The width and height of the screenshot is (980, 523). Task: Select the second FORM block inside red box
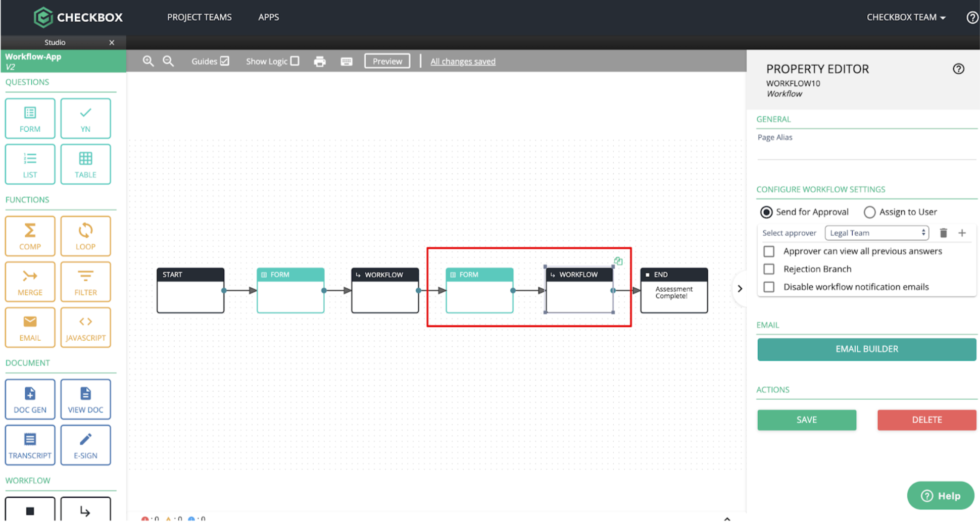[x=479, y=290]
